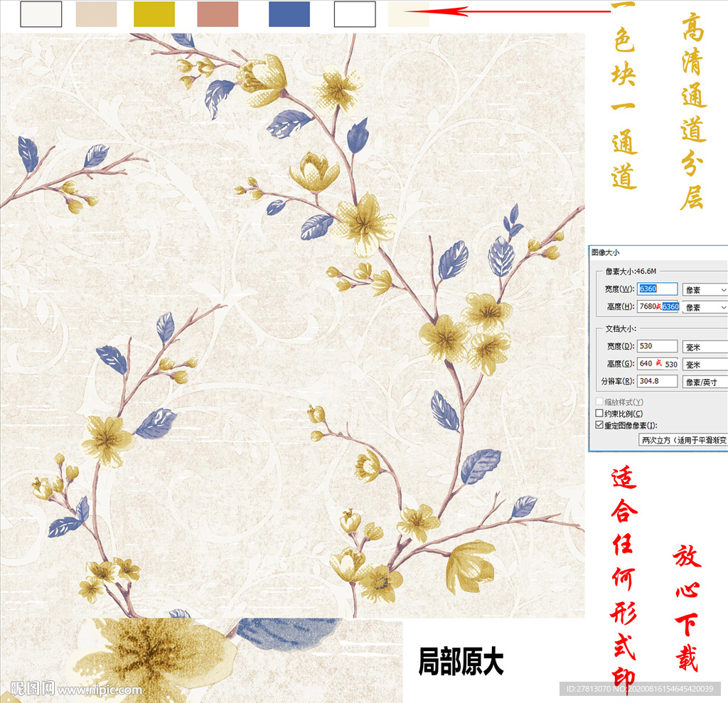The width and height of the screenshot is (728, 703).
Task: Click the 高度(G) document height field showing 640
Action: [x=657, y=363]
